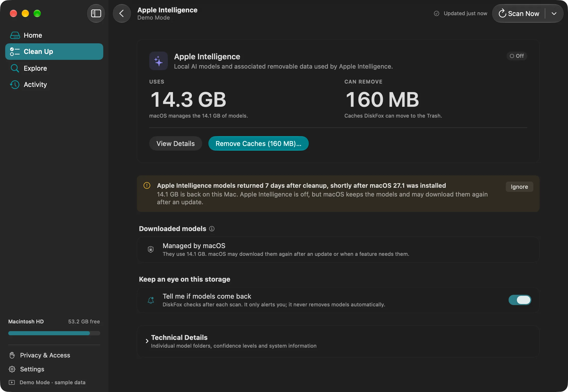Image resolution: width=568 pixels, height=392 pixels.
Task: Click the Updated just now status text
Action: coord(465,13)
